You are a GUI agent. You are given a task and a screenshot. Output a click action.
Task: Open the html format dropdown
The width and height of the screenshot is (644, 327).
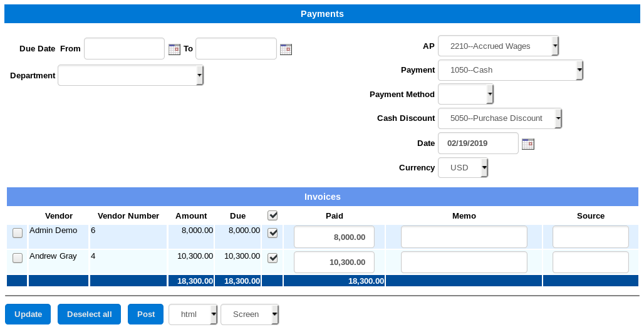point(193,314)
